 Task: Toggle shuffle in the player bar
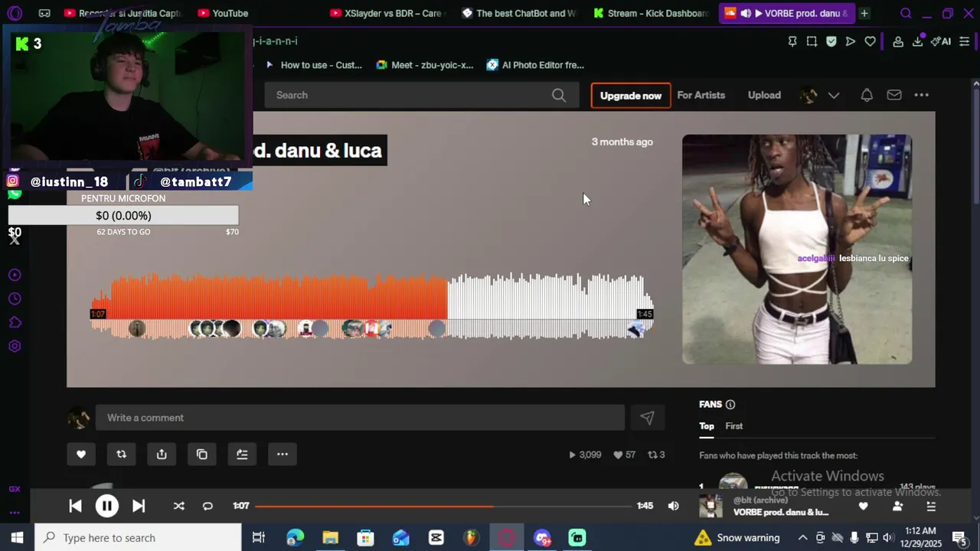178,506
